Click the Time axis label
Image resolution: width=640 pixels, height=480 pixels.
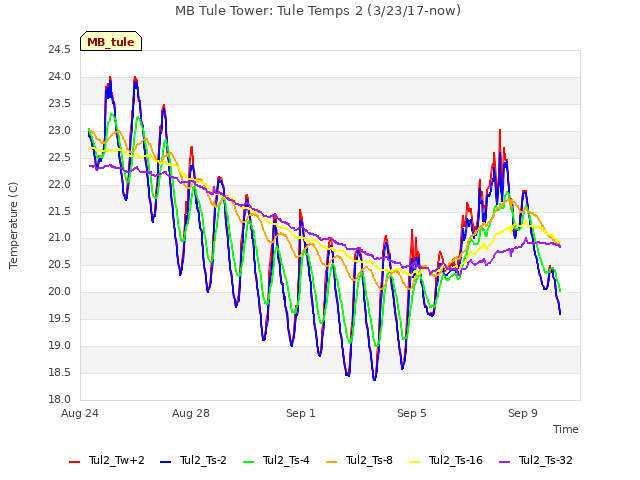tap(566, 429)
